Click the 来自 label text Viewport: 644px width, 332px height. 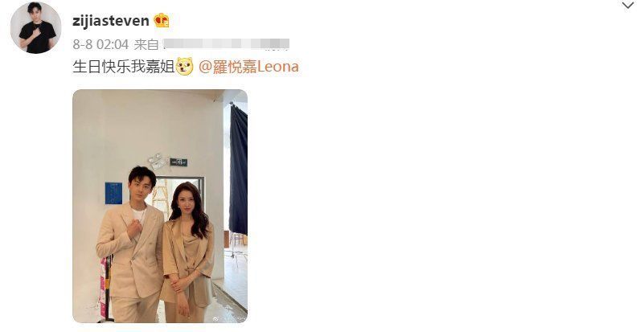click(146, 44)
